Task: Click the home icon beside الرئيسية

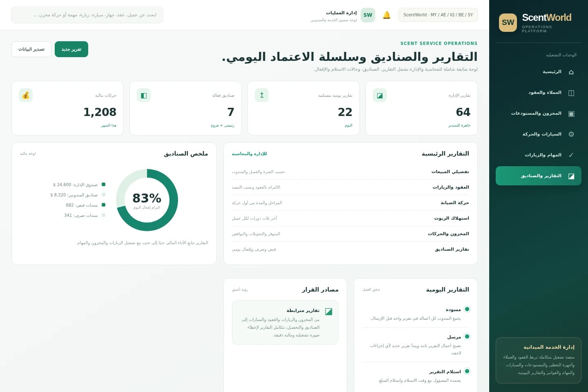Action: [571, 72]
